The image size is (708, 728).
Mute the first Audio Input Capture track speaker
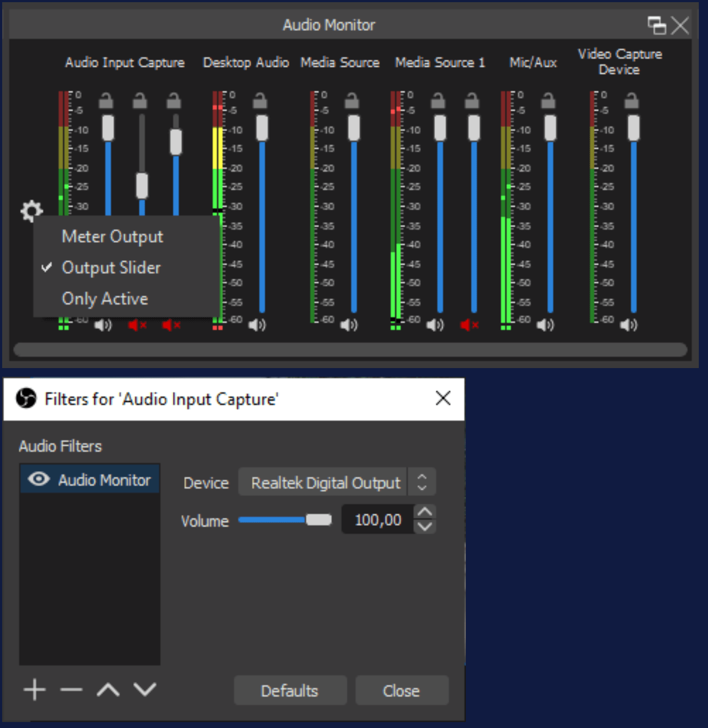pyautogui.click(x=103, y=325)
